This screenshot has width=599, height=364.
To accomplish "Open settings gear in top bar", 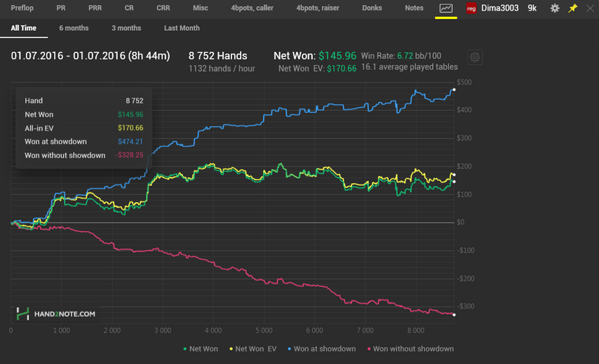I will [555, 8].
